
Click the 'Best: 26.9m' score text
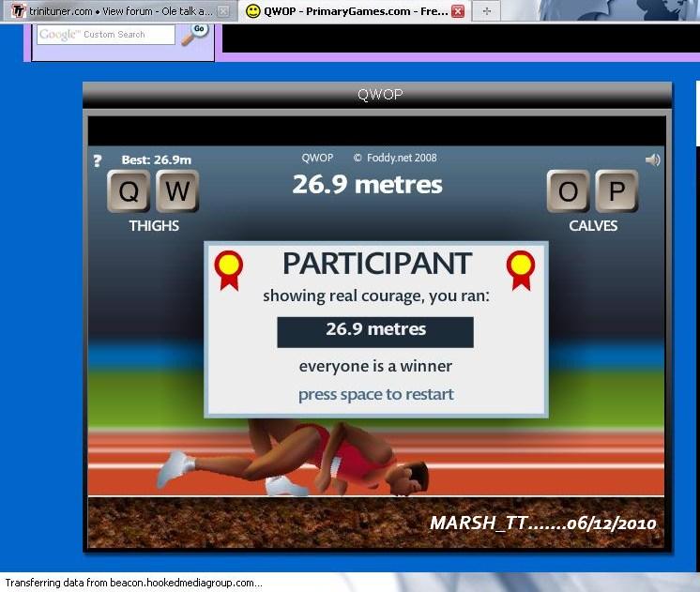(x=157, y=159)
